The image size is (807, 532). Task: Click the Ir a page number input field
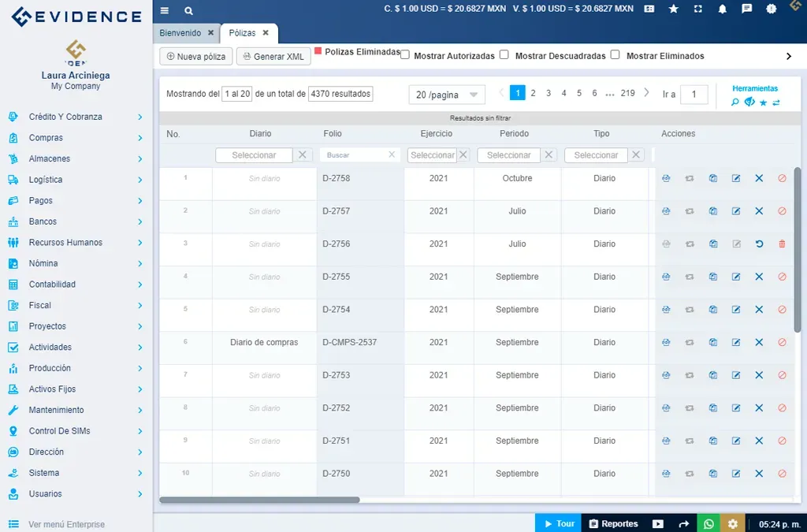(694, 94)
